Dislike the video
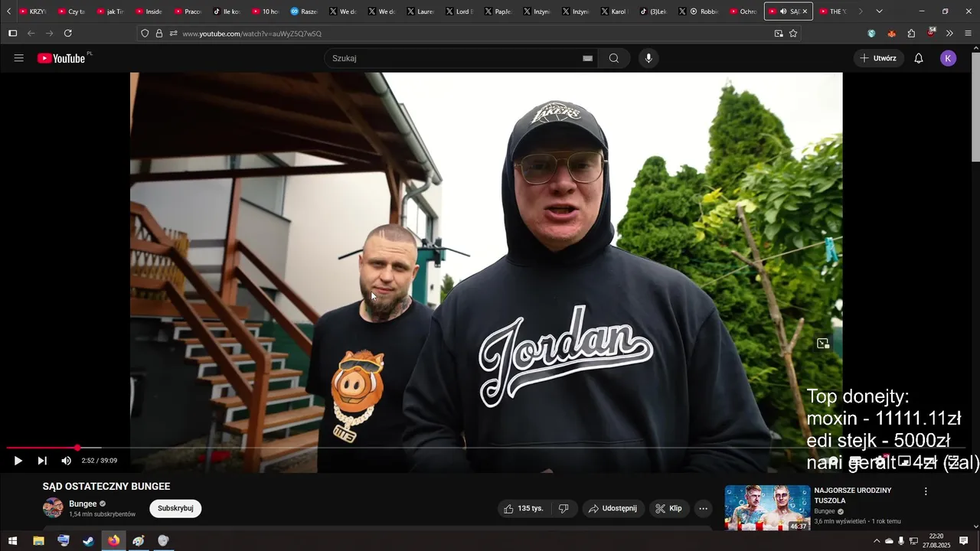 tap(563, 508)
